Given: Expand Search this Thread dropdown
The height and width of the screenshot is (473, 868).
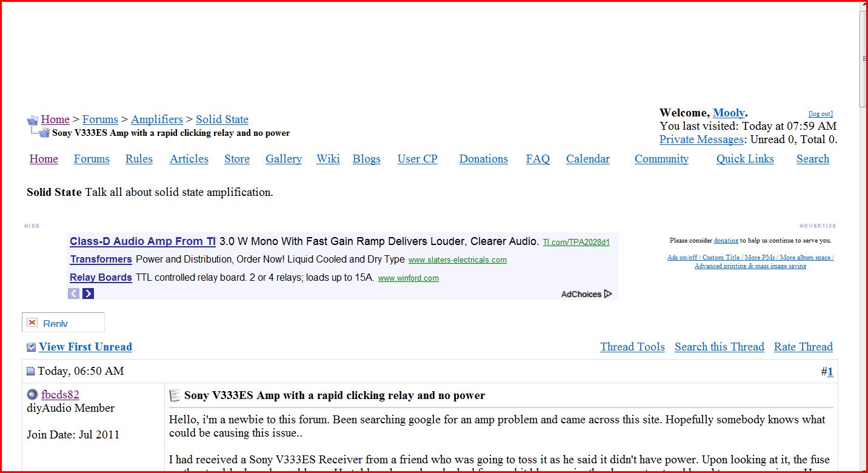Looking at the screenshot, I should click(x=719, y=347).
